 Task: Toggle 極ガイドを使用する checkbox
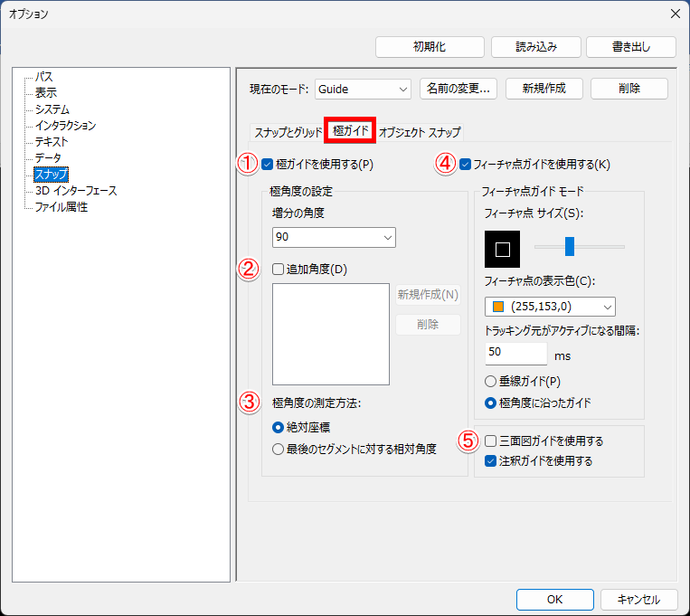click(x=268, y=165)
